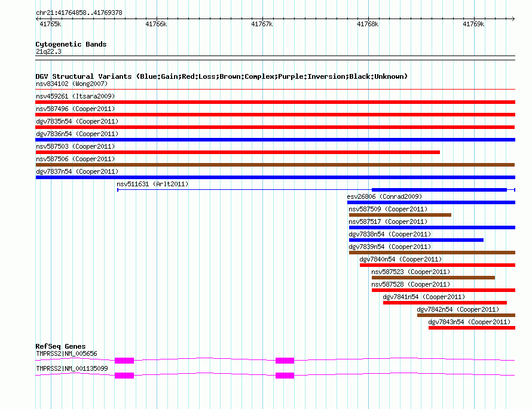Click the nsv587523 (Cooper2011) label
The height and width of the screenshot is (409, 532).
click(x=411, y=272)
